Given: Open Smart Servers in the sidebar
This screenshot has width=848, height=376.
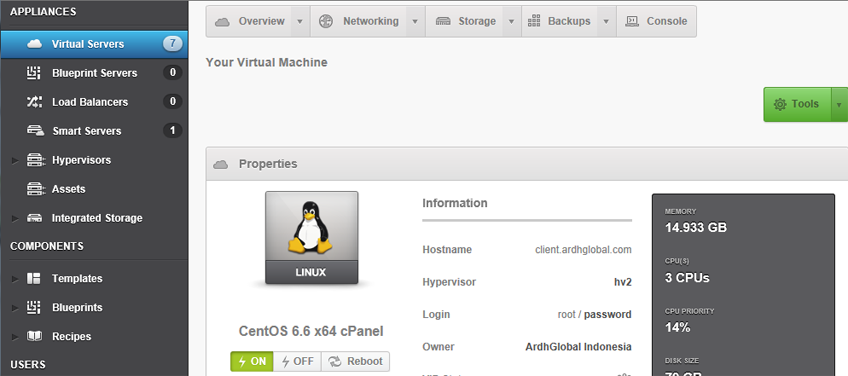Looking at the screenshot, I should point(94,131).
